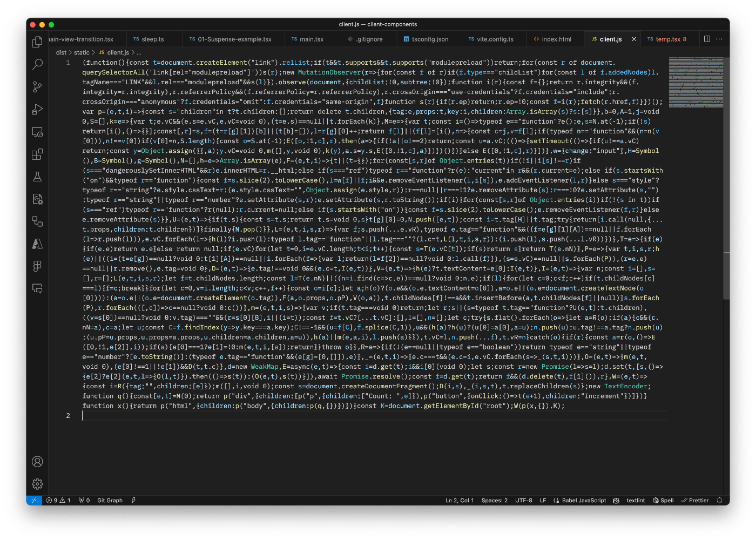Screen dimensions: 756x540
Task: Click line number 1 in gutter
Action: point(68,63)
